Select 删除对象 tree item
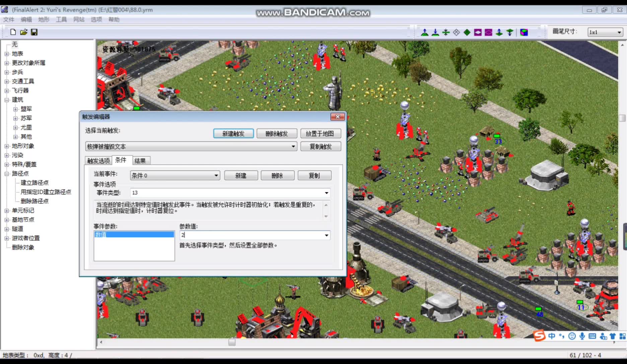This screenshot has height=364, width=627. (x=23, y=248)
